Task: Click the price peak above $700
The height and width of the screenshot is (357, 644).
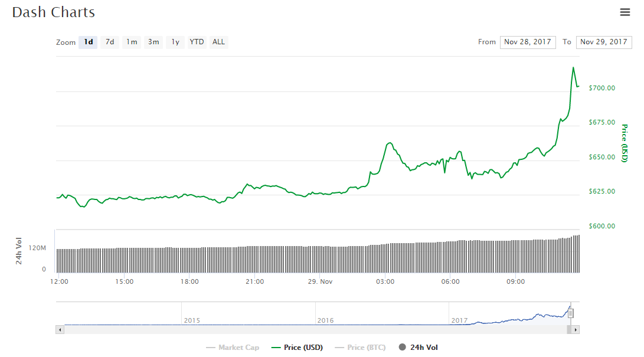Action: click(x=573, y=68)
